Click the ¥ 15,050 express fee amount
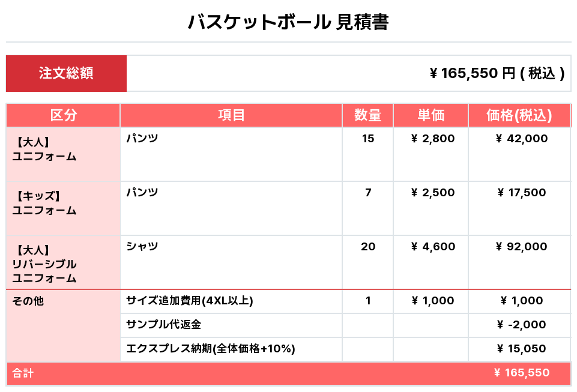The width and height of the screenshot is (577, 392). tap(521, 349)
